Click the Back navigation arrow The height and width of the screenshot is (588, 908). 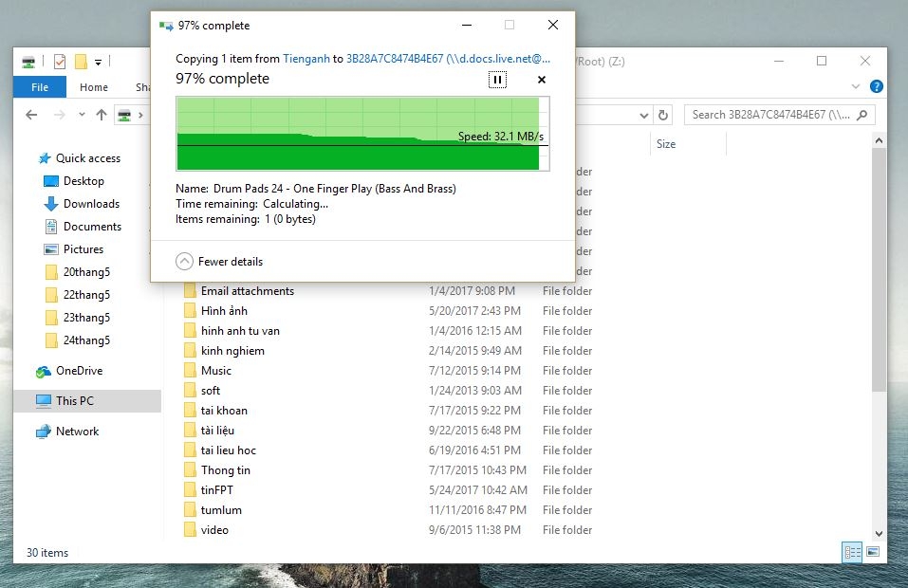coord(31,115)
